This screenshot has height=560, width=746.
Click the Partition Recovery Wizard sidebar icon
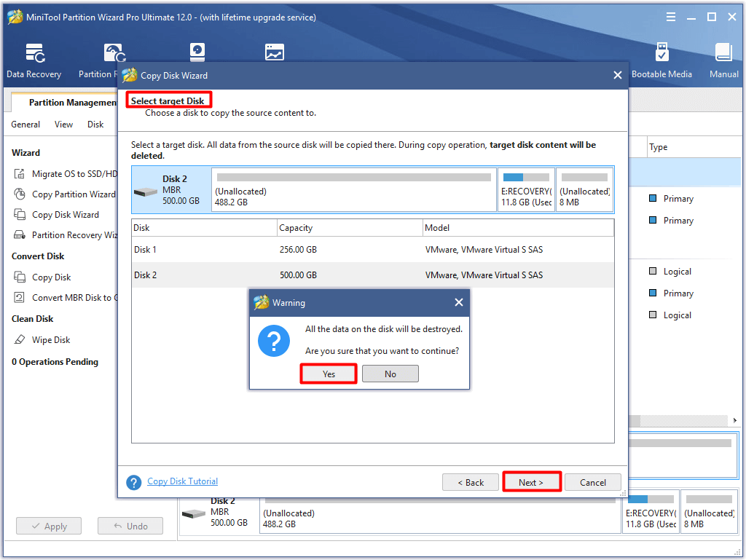pyautogui.click(x=20, y=234)
